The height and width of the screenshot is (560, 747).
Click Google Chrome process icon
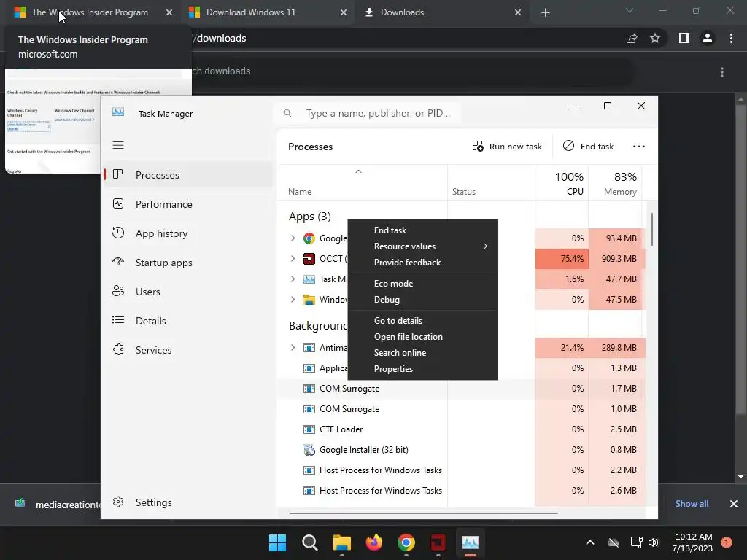(x=309, y=238)
